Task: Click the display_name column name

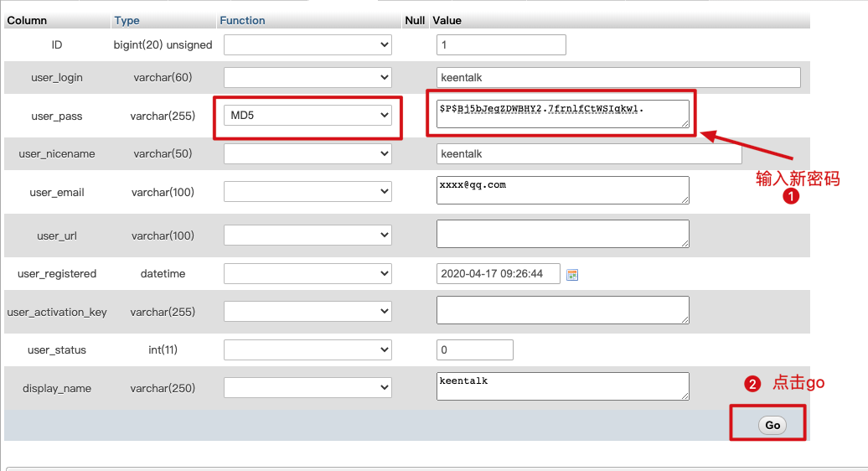Action: click(x=56, y=389)
